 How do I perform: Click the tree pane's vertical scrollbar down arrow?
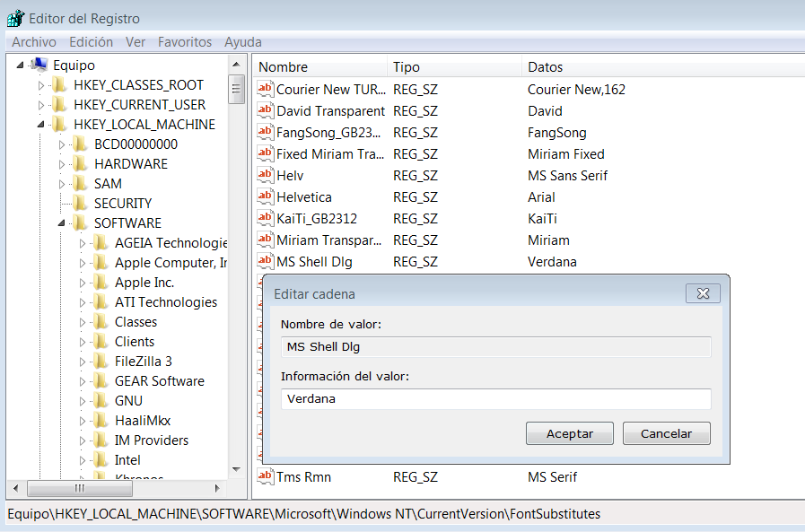coord(237,468)
